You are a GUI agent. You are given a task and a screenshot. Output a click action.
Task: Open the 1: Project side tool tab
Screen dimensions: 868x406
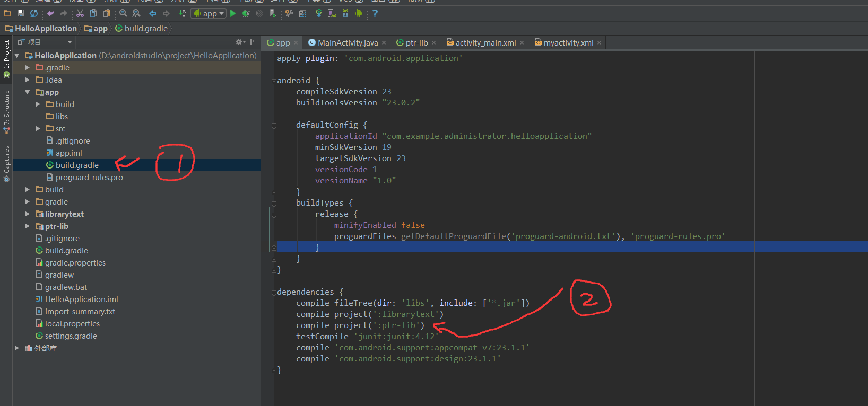point(6,58)
